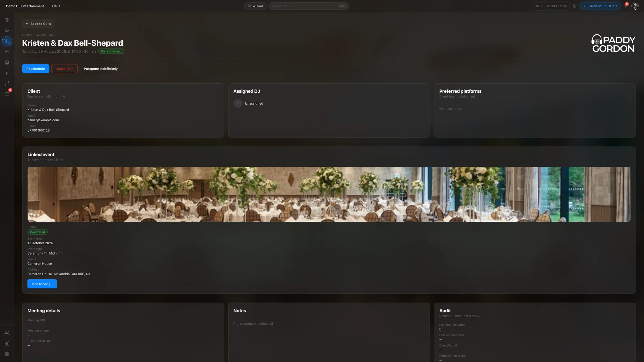Open booking for the linked event
The height and width of the screenshot is (362, 644).
point(42,284)
